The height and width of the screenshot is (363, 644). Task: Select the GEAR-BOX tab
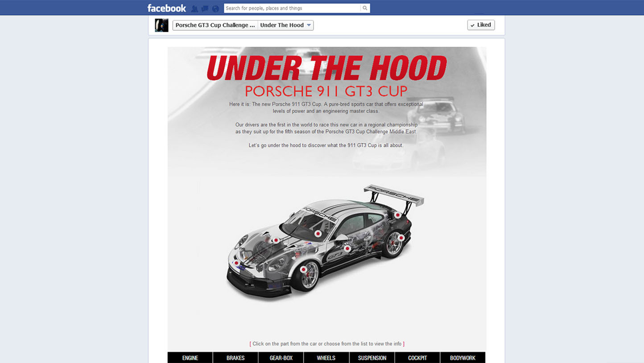tap(281, 358)
